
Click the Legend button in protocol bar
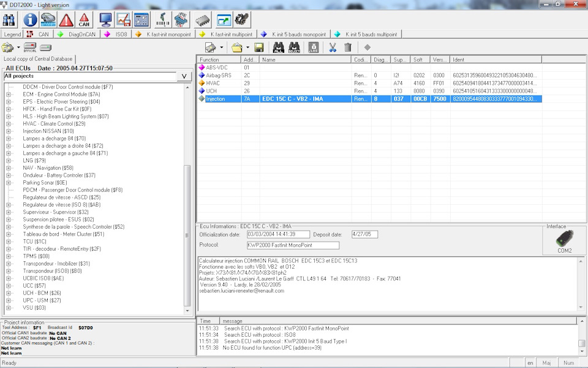(x=12, y=34)
